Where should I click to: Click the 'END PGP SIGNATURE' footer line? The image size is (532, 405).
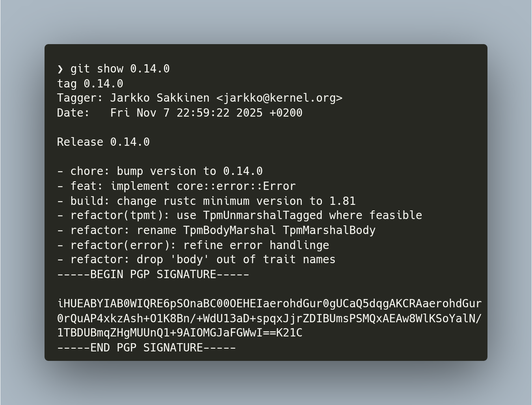tap(146, 348)
